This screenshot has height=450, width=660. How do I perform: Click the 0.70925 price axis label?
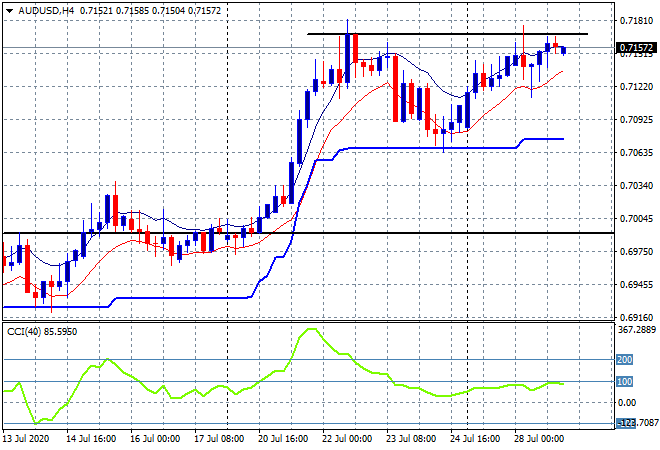[636, 120]
